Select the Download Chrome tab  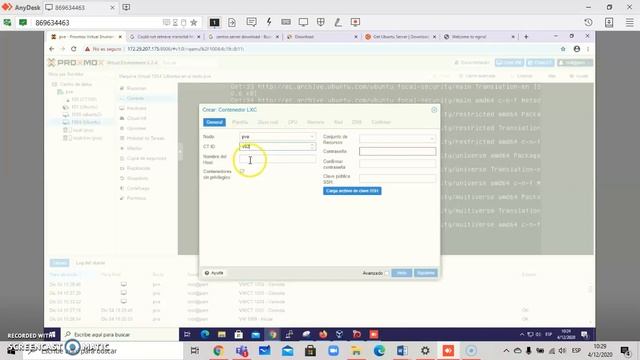tap(322, 37)
